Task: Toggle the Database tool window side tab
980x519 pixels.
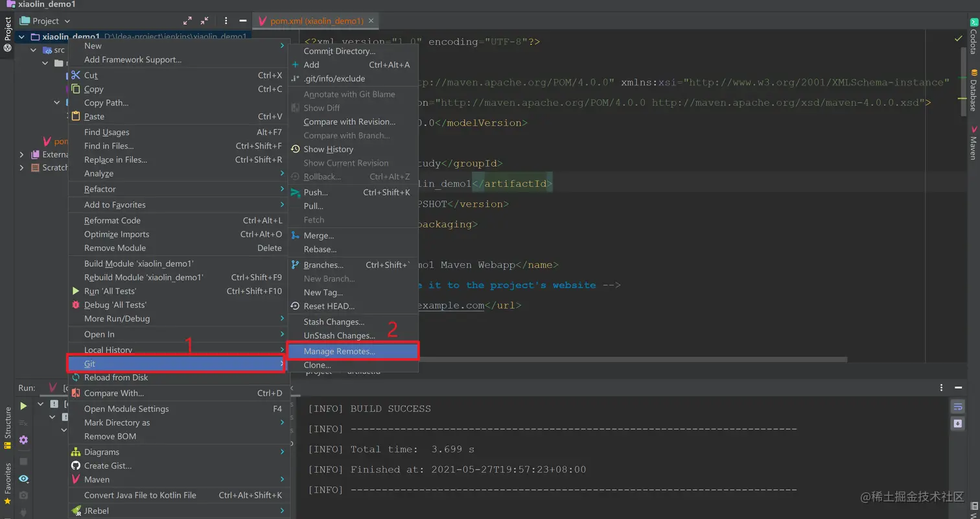Action: (x=973, y=90)
